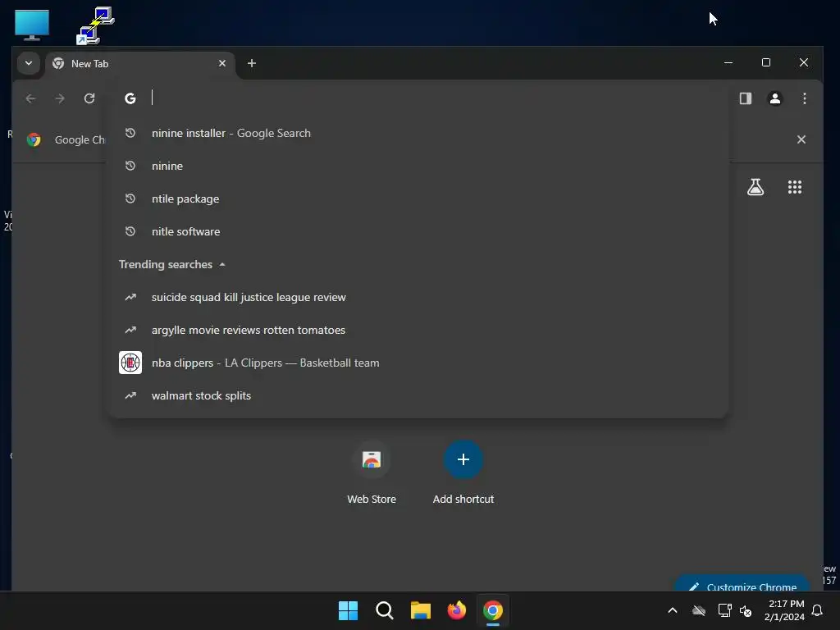Click the network connection desktop shortcut
840x630 pixels.
pos(95,25)
